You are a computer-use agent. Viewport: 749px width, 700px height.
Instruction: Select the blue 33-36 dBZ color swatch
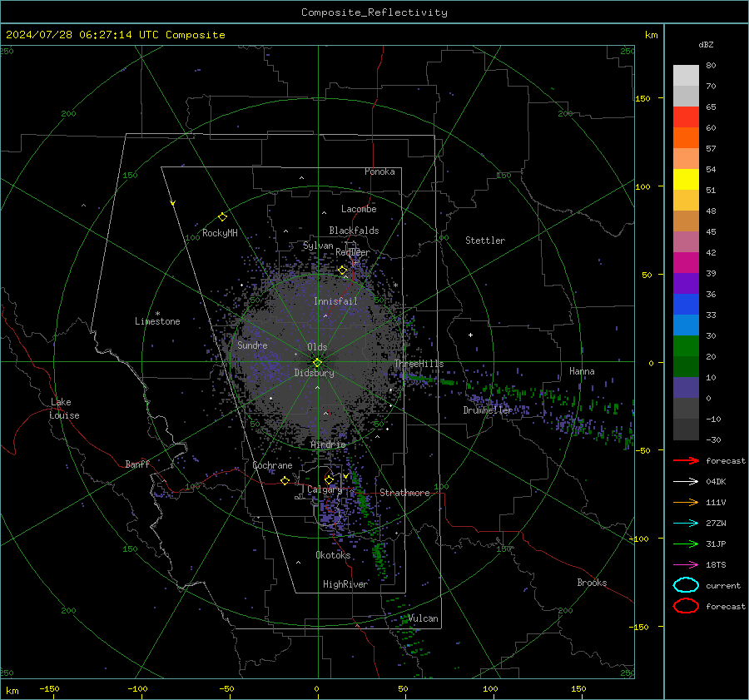(x=686, y=305)
